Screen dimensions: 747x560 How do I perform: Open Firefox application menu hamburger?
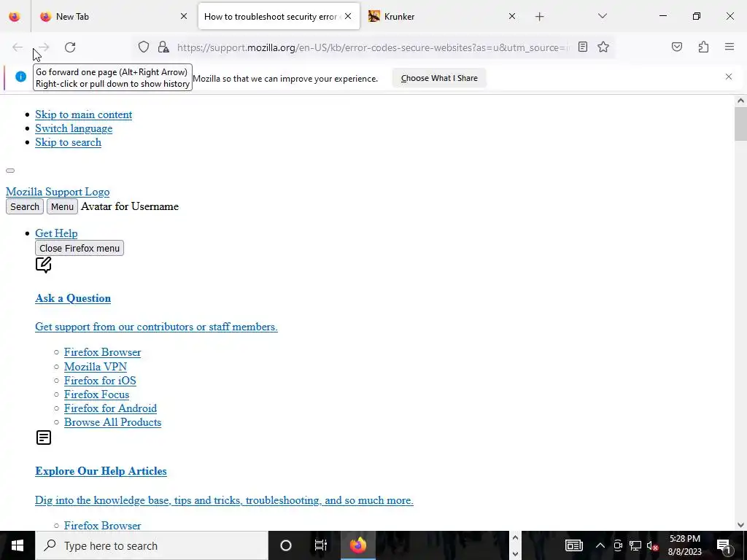point(729,47)
